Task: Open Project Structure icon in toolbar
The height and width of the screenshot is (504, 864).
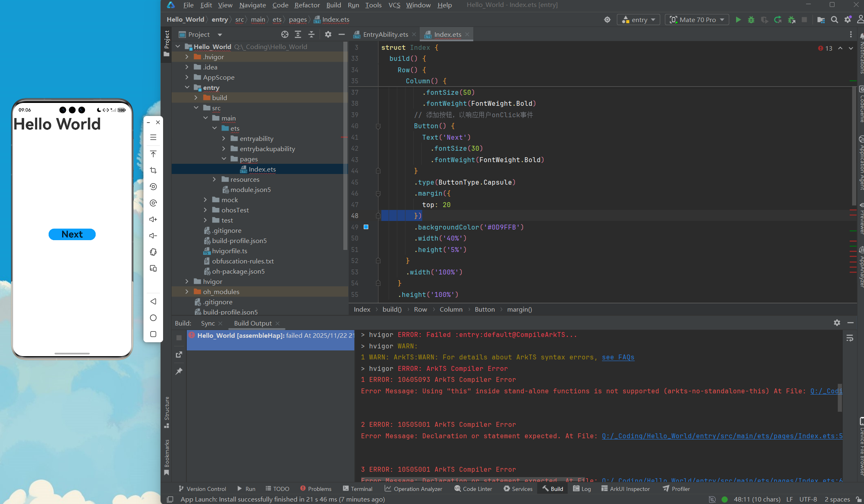Action: click(x=821, y=20)
